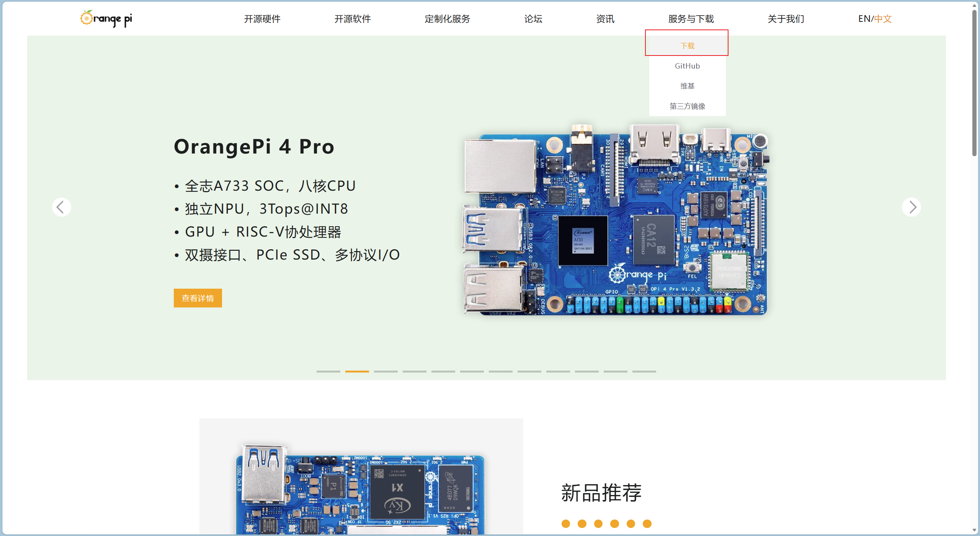This screenshot has height=536, width=980.
Task: Click the Orange Pi logo
Action: 106,19
